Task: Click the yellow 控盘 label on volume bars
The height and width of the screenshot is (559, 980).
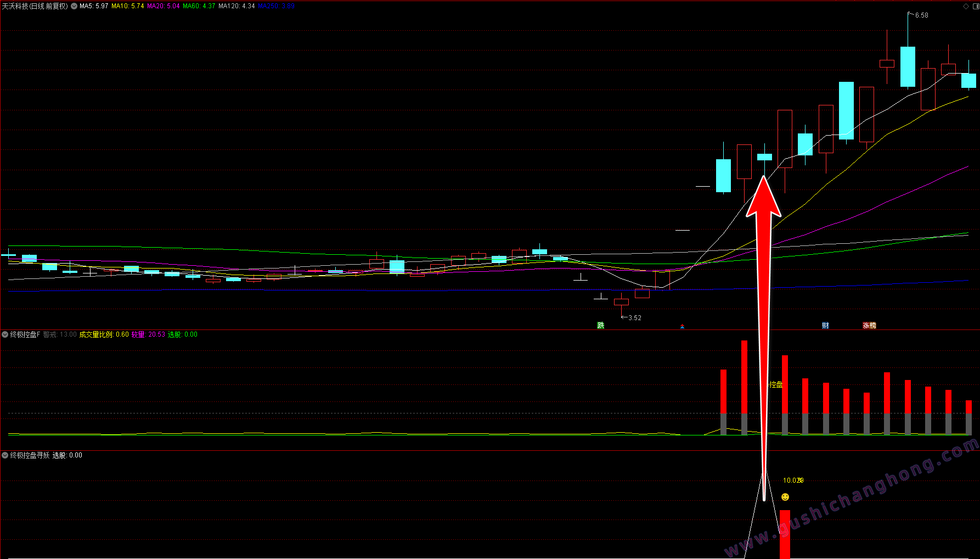Action: (x=776, y=384)
